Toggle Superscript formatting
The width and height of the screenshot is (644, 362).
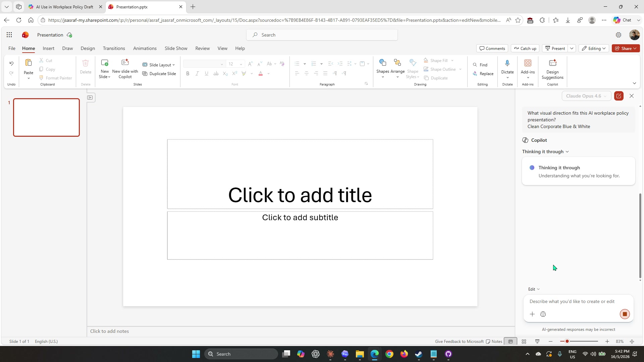pyautogui.click(x=235, y=74)
